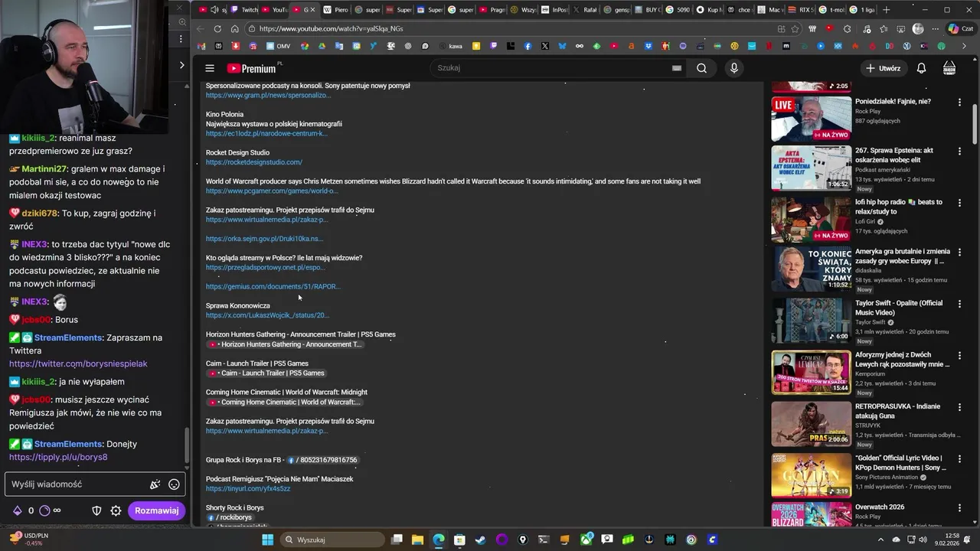Show more bookmarks bar chevron
This screenshot has height=551, width=980.
click(x=964, y=47)
